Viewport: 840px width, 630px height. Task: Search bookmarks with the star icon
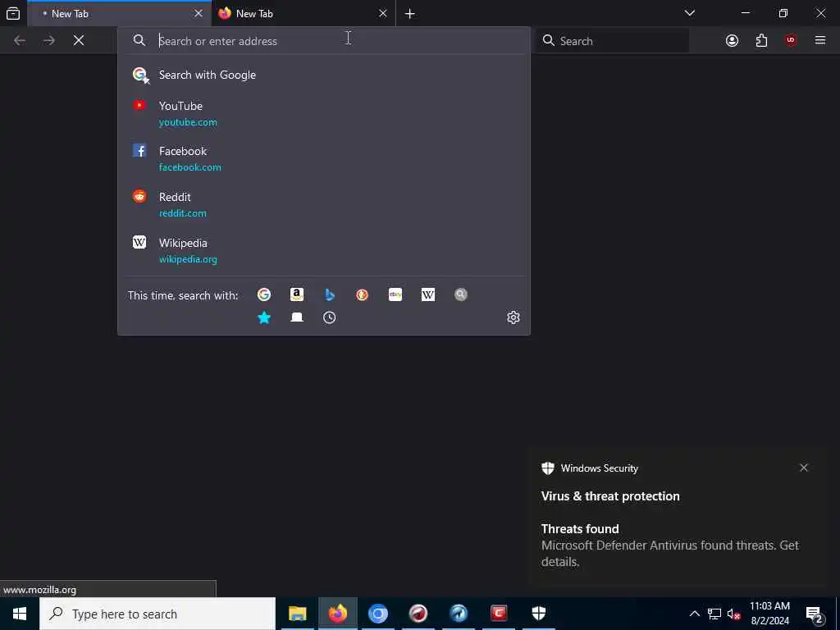[264, 317]
